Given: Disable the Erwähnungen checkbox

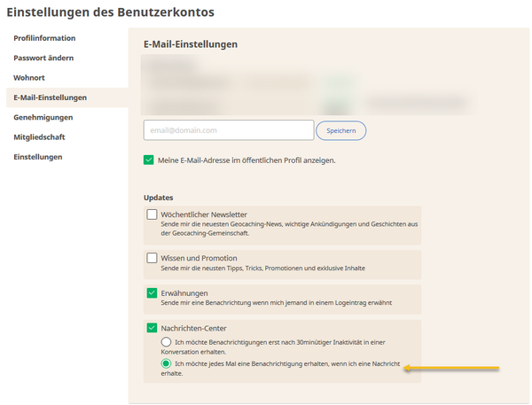Looking at the screenshot, I should pos(152,292).
